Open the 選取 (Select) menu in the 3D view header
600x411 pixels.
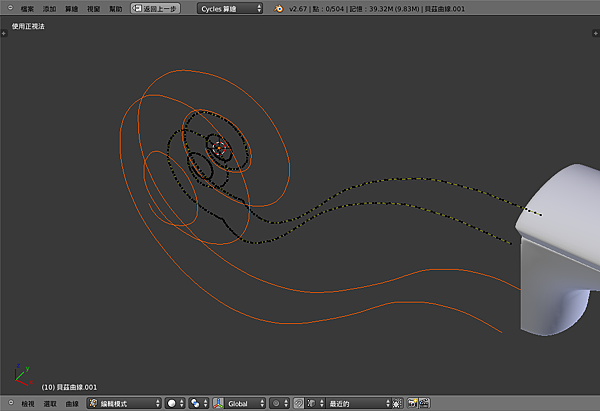pyautogui.click(x=50, y=403)
